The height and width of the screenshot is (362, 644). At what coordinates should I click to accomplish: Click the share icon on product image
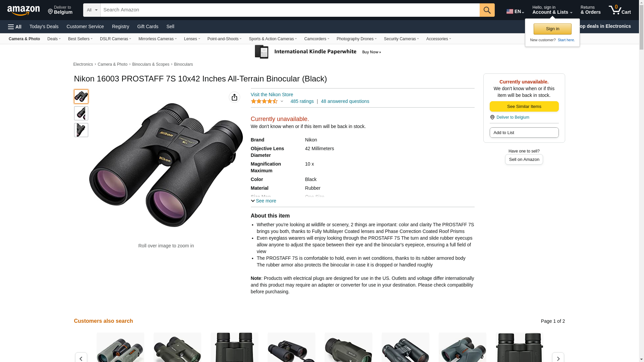[x=234, y=97]
